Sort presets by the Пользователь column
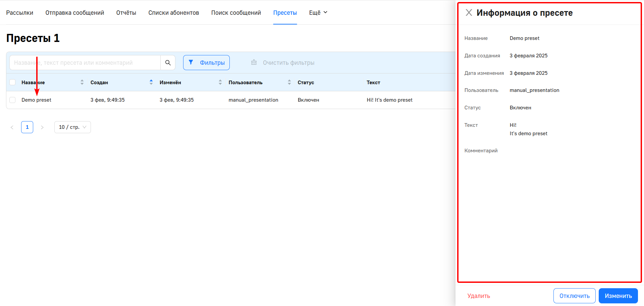This screenshot has height=306, width=644. (x=289, y=83)
